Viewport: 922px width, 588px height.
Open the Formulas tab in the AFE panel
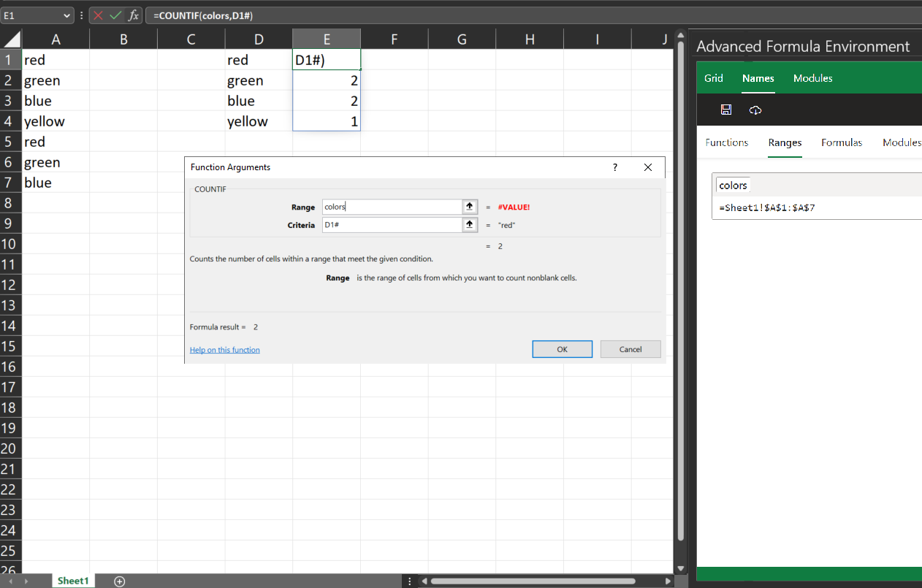point(842,142)
